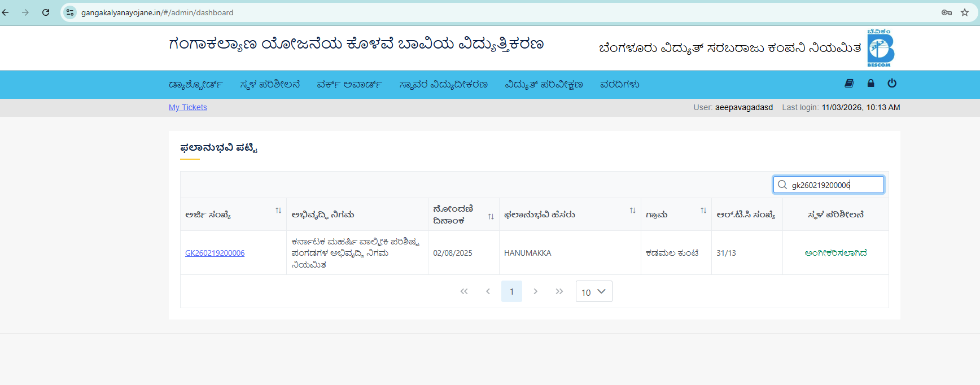The image size is (980, 385).
Task: Click the search field containing gk260219200006
Action: (x=828, y=185)
